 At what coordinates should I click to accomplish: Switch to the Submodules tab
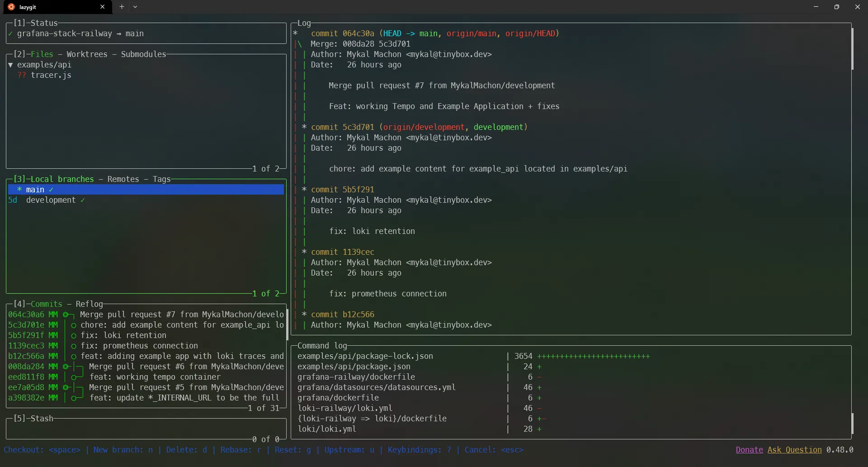tap(143, 54)
